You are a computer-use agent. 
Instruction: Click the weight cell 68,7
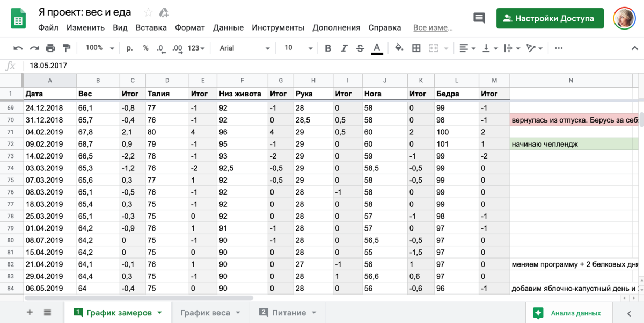[x=98, y=144]
